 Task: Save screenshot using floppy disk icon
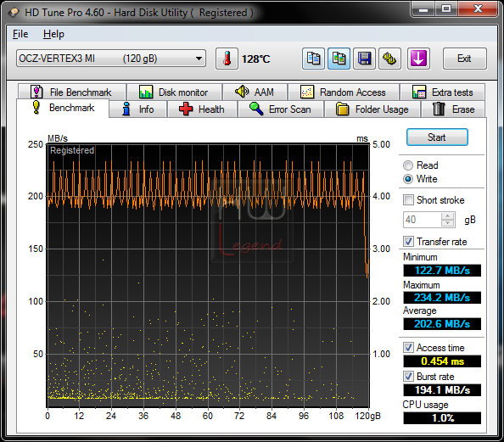coord(364,59)
